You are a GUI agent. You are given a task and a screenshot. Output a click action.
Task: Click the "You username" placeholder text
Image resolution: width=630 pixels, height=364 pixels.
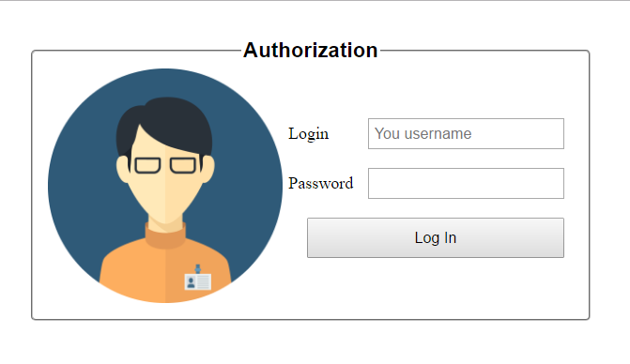coord(423,133)
